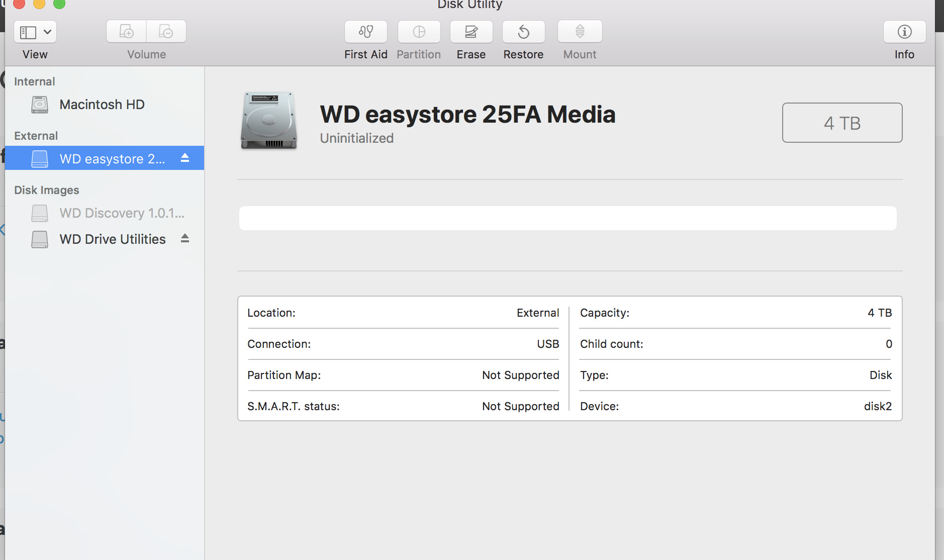Image resolution: width=944 pixels, height=560 pixels.
Task: Click the WD easystore 25FA Media title
Action: pyautogui.click(x=468, y=114)
